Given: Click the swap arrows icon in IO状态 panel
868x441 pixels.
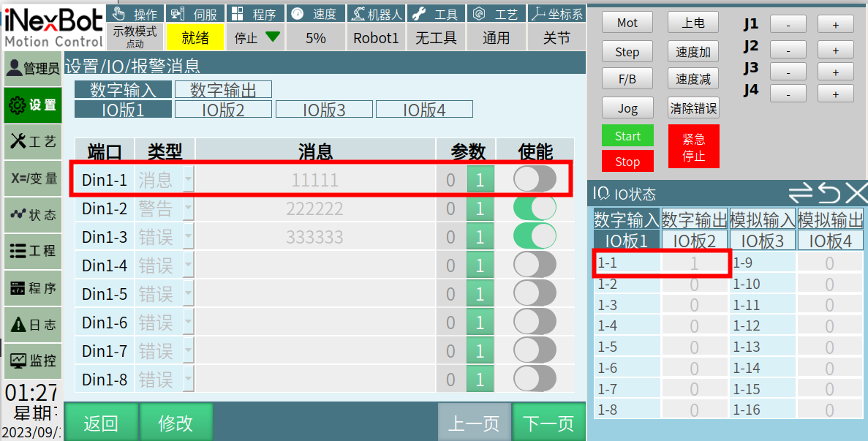Looking at the screenshot, I should coord(801,193).
